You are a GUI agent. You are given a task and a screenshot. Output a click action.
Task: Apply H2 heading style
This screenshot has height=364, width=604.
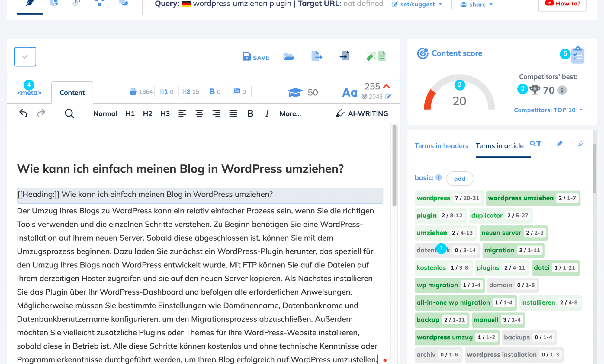(147, 114)
